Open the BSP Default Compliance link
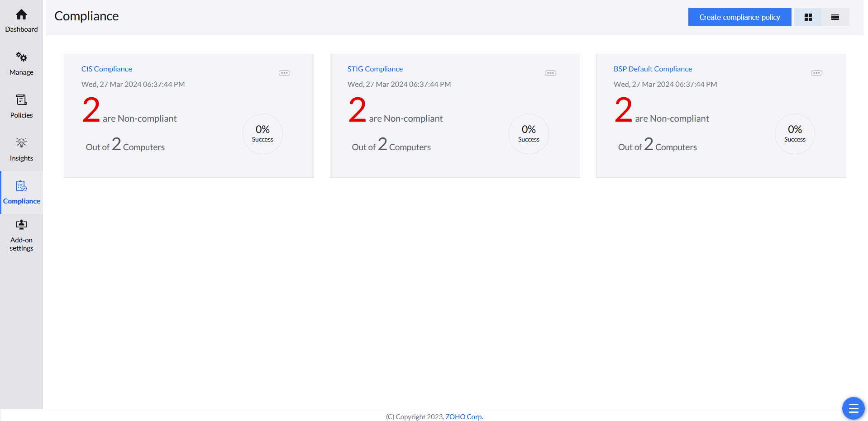This screenshot has width=868, height=421. (653, 69)
